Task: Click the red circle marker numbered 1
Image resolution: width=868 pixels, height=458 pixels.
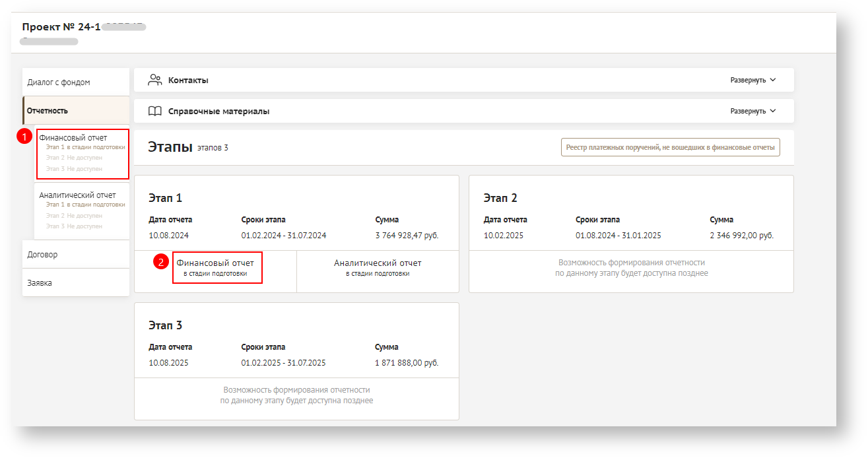Action: pyautogui.click(x=24, y=137)
